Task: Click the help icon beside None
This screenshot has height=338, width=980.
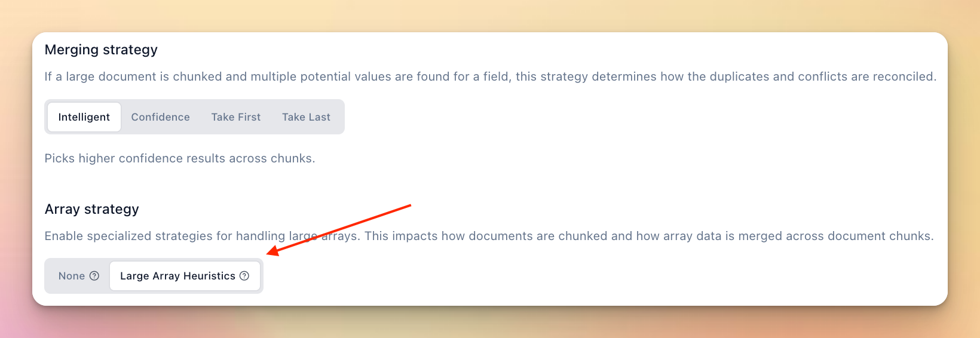Action: pyautogui.click(x=94, y=276)
